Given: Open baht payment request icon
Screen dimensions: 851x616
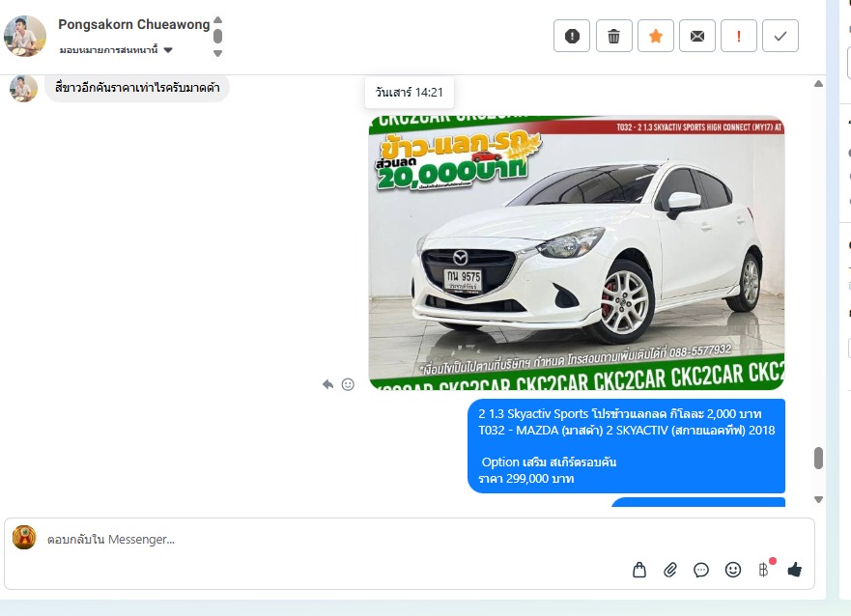Looking at the screenshot, I should point(764,570).
